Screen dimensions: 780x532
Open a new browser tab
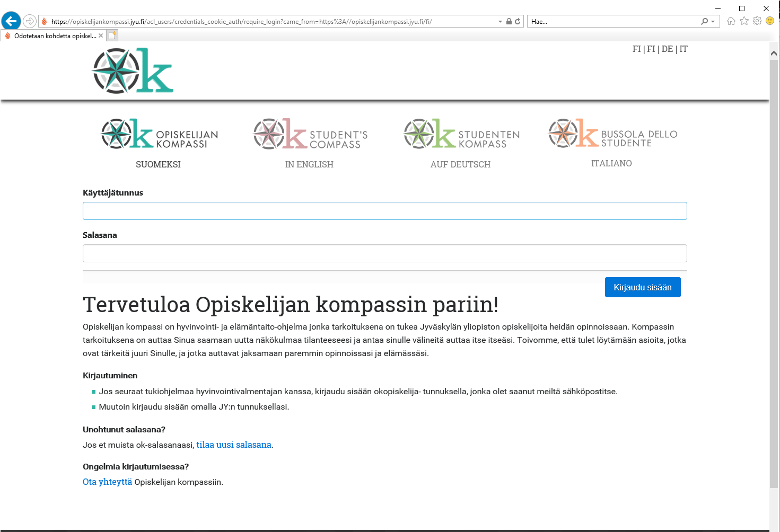click(112, 36)
